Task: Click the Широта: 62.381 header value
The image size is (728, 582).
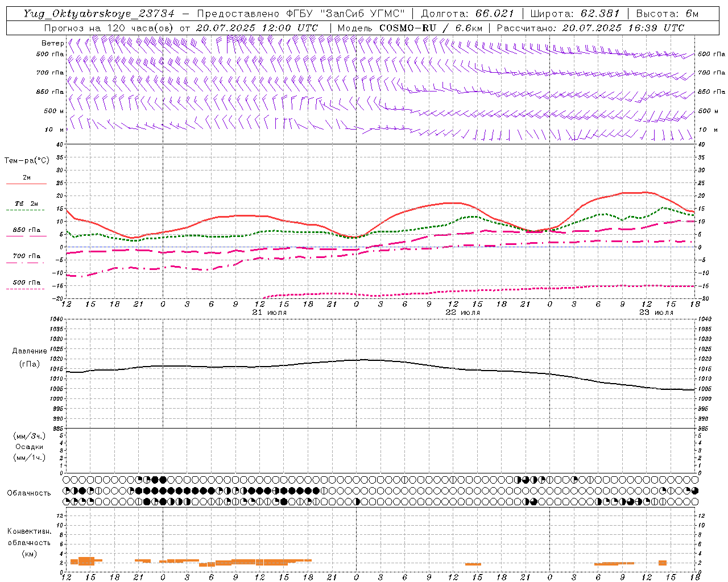Action: click(575, 14)
